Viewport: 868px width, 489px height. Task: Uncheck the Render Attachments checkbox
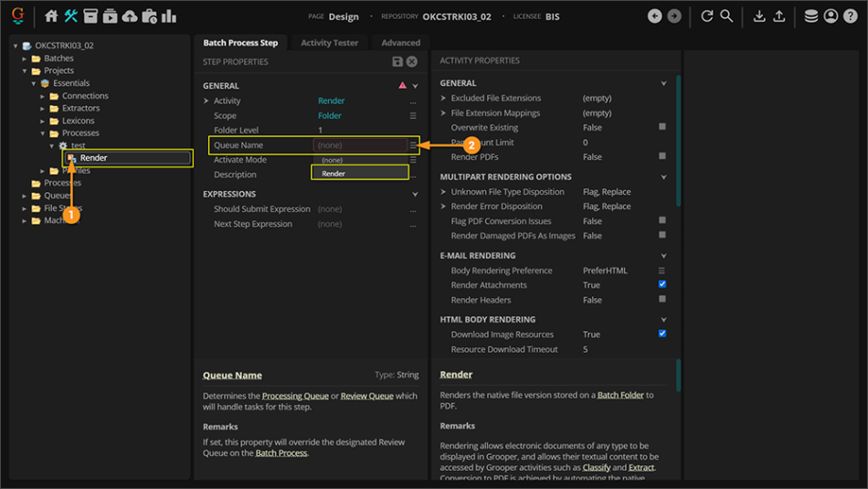click(x=662, y=284)
